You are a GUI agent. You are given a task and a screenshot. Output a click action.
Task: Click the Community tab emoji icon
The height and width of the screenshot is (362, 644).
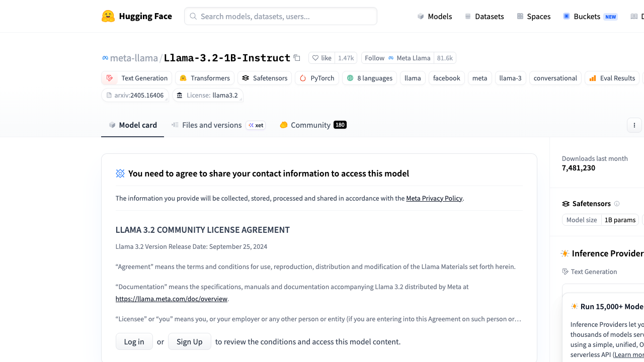(x=284, y=125)
